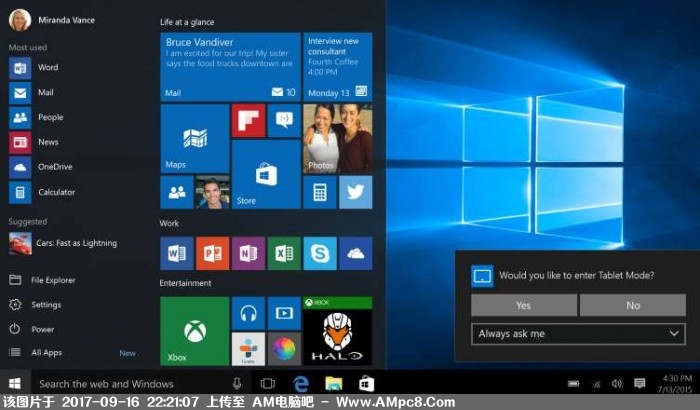Expand the Always ask me dropdown
This screenshot has height=410, width=700.
click(579, 334)
